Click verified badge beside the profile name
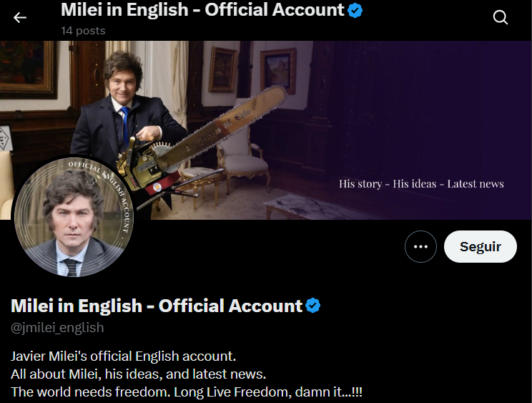Screen dimensions: 532x403 tap(313, 306)
